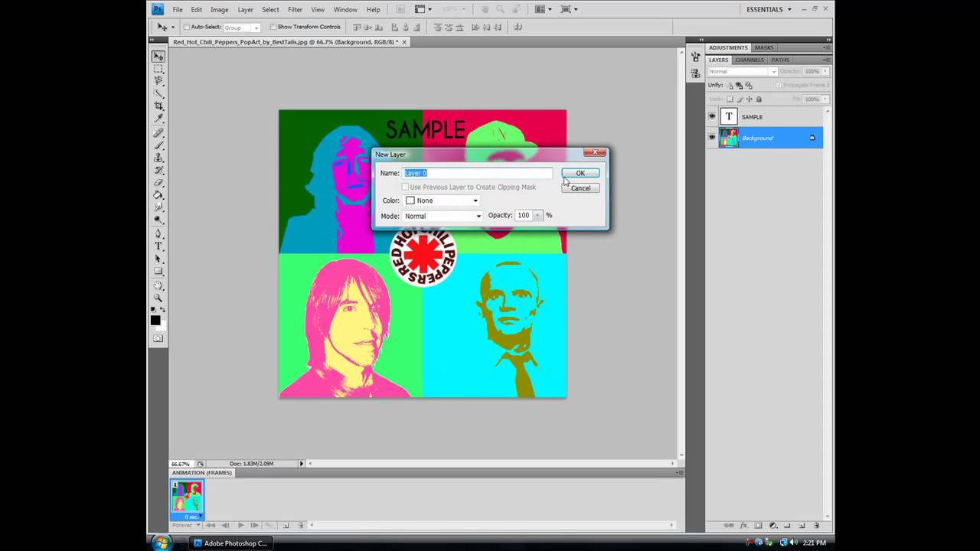Hide the Background layer eye

[x=712, y=137]
